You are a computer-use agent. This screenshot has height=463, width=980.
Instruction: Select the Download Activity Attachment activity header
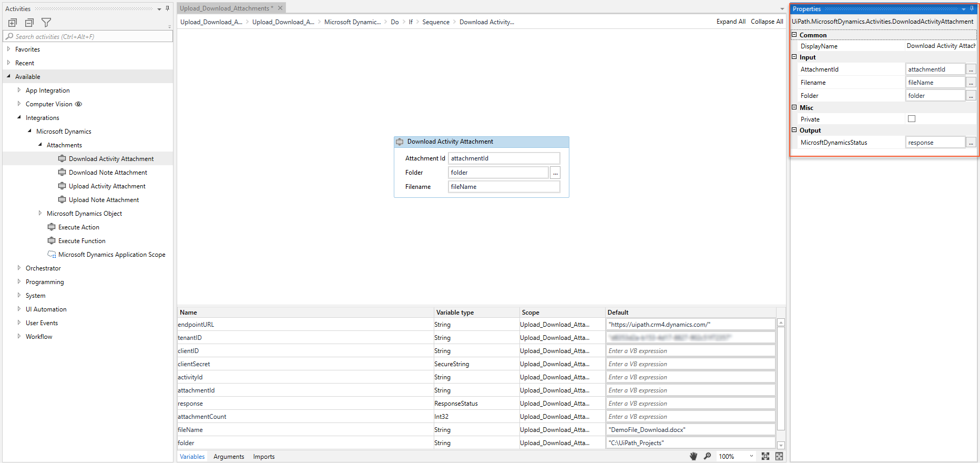pyautogui.click(x=482, y=142)
